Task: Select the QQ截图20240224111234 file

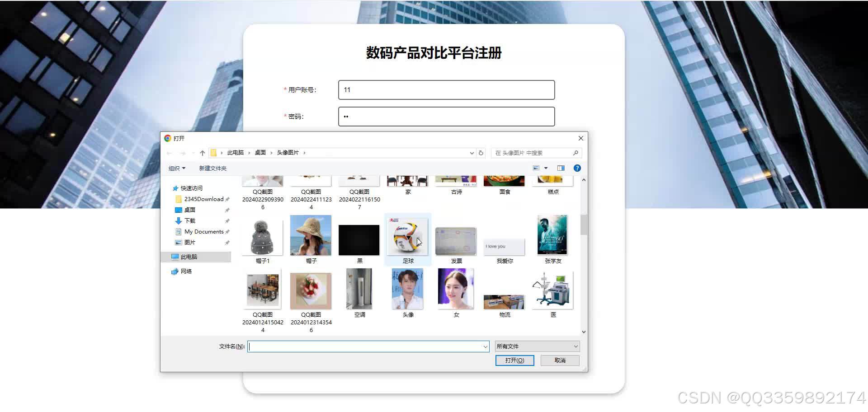Action: click(311, 193)
